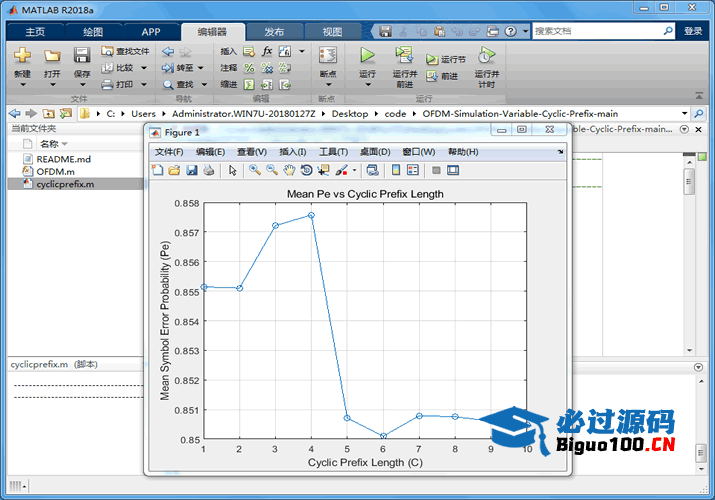This screenshot has height=500, width=715.
Task: Click the Insert Colorbar icon
Action: point(396,170)
